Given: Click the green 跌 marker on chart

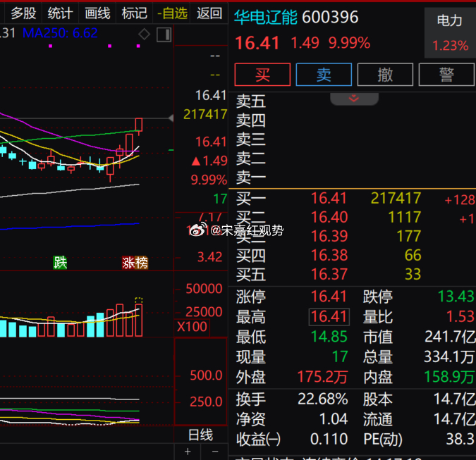Looking at the screenshot, I should pos(60,263).
